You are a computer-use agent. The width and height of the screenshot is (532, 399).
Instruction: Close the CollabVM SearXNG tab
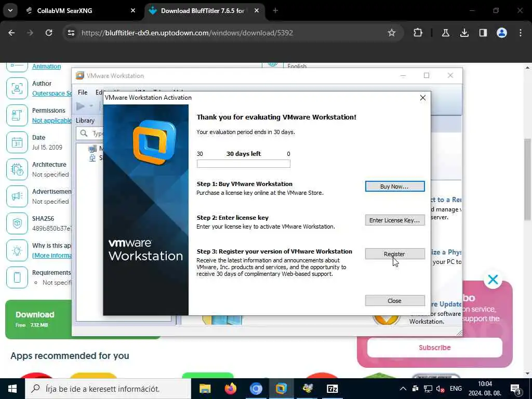click(133, 10)
